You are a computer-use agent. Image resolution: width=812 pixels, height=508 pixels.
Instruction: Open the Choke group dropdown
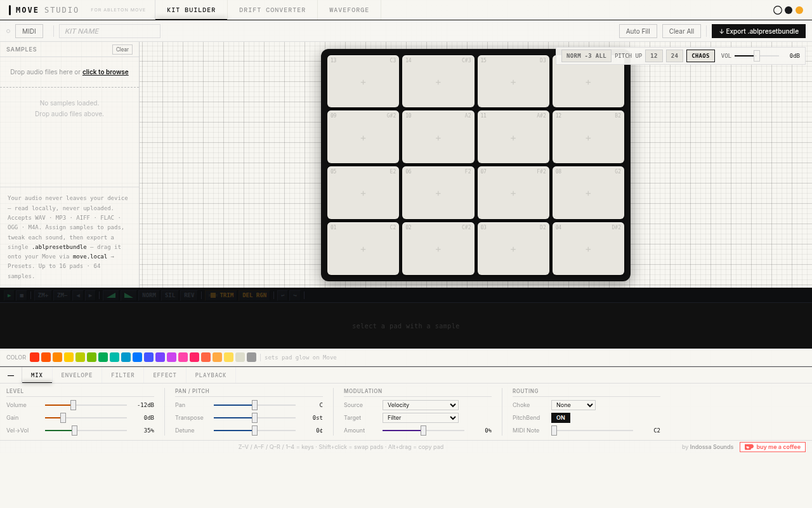pyautogui.click(x=573, y=405)
